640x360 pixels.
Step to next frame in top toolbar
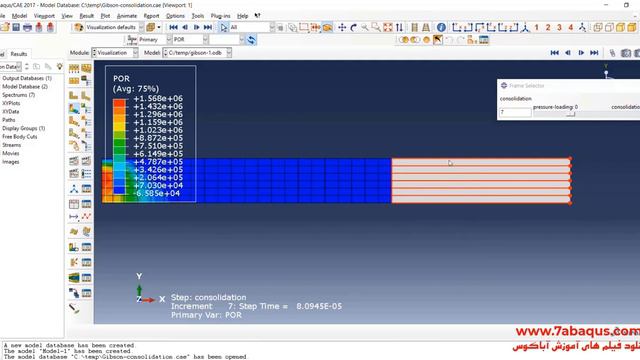point(196,27)
